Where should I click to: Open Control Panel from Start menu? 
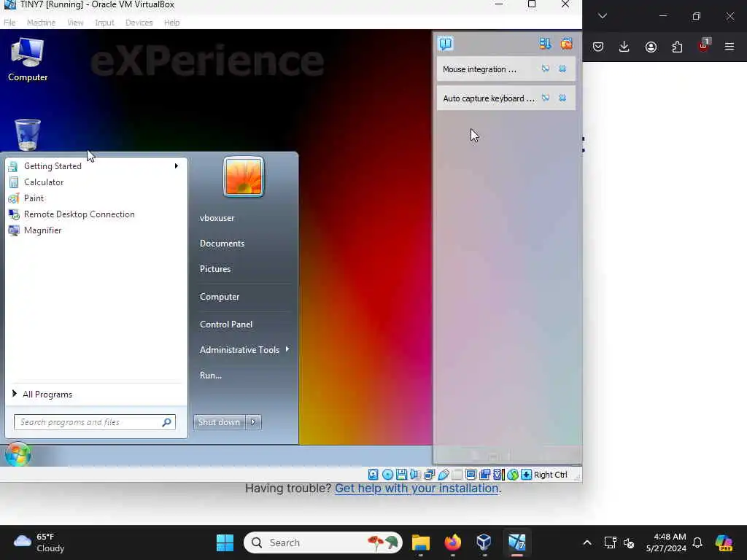click(226, 324)
